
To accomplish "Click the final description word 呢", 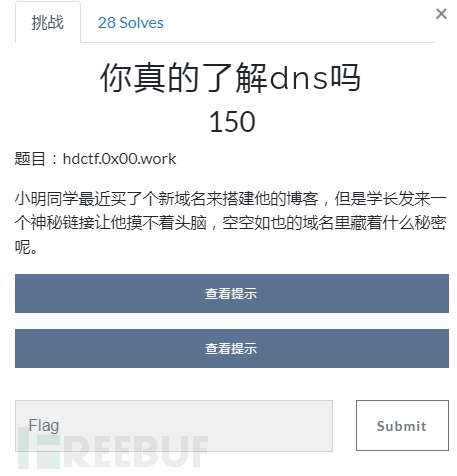I will 23,247.
